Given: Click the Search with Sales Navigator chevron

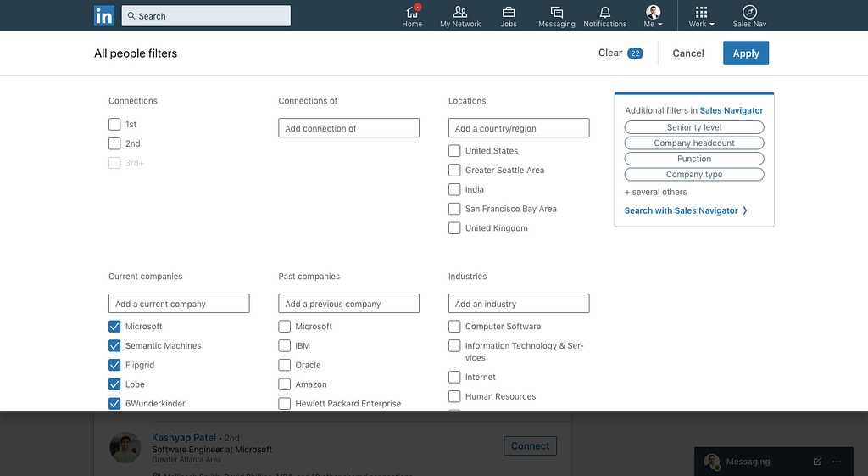Looking at the screenshot, I should [745, 210].
